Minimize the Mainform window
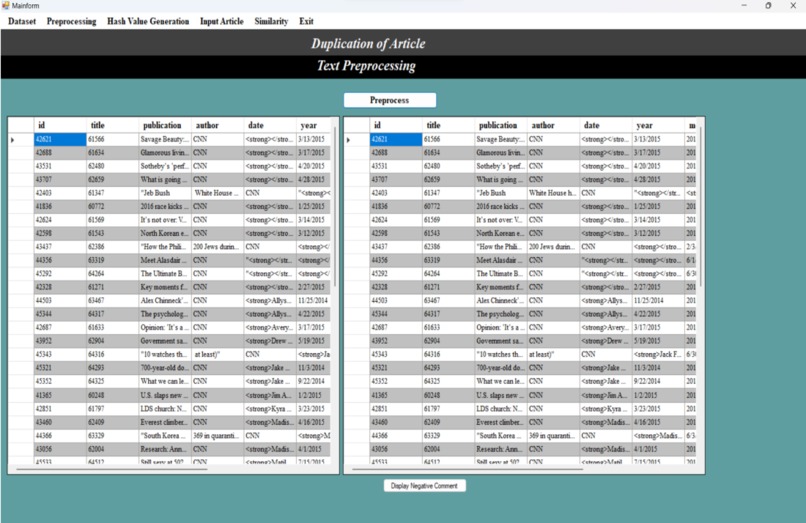The image size is (806, 523). pos(744,6)
